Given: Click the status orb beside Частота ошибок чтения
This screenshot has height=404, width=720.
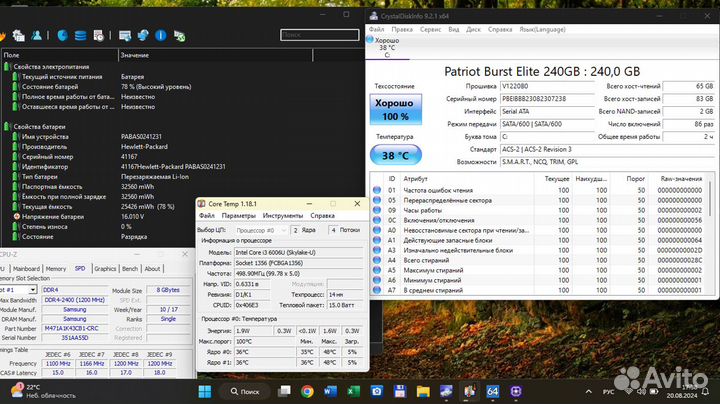Looking at the screenshot, I should (x=377, y=190).
